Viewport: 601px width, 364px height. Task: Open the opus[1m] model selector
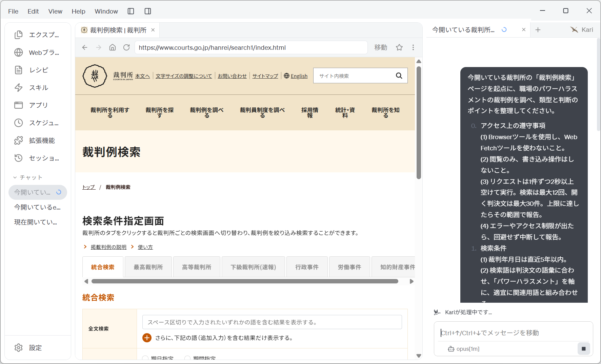click(464, 349)
